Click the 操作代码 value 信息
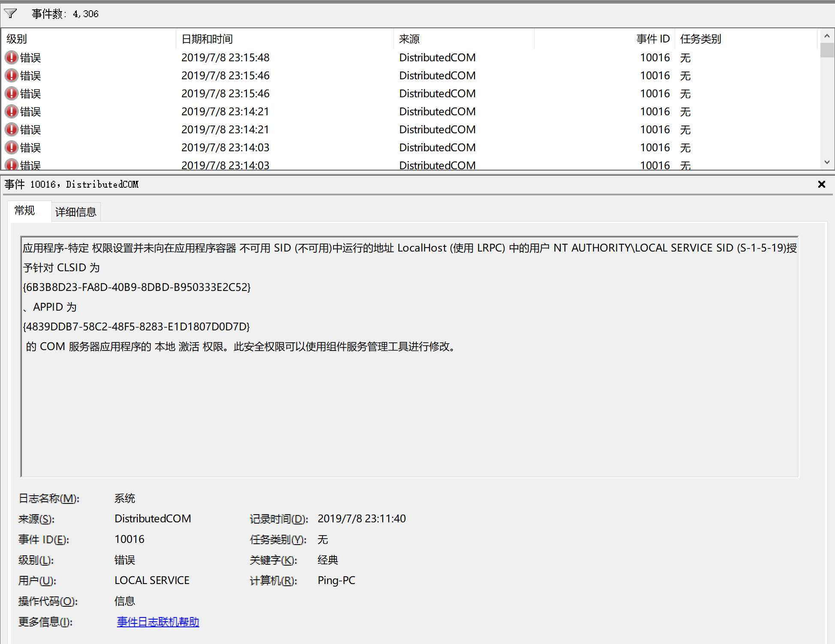Viewport: 835px width, 644px height. click(x=125, y=601)
